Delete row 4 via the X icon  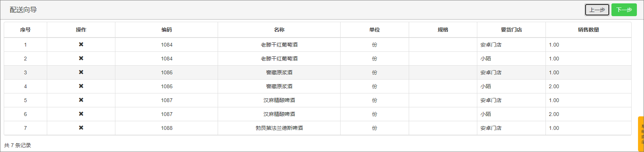pyautogui.click(x=81, y=86)
